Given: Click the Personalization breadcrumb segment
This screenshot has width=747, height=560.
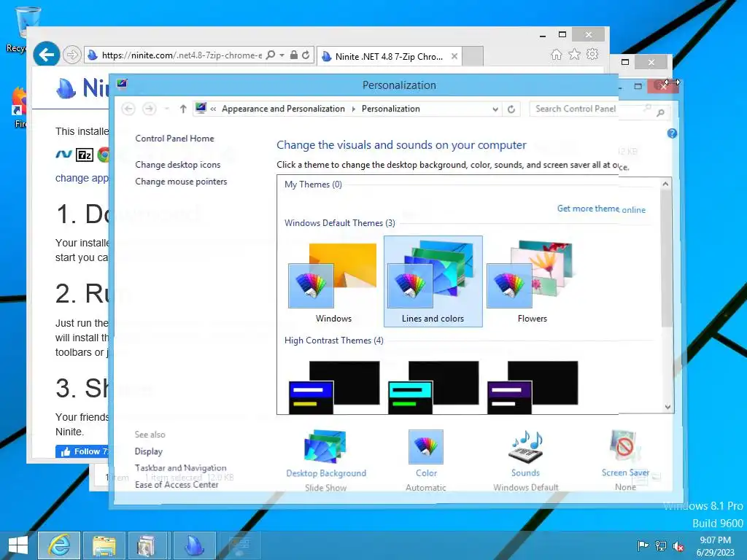Looking at the screenshot, I should (391, 109).
